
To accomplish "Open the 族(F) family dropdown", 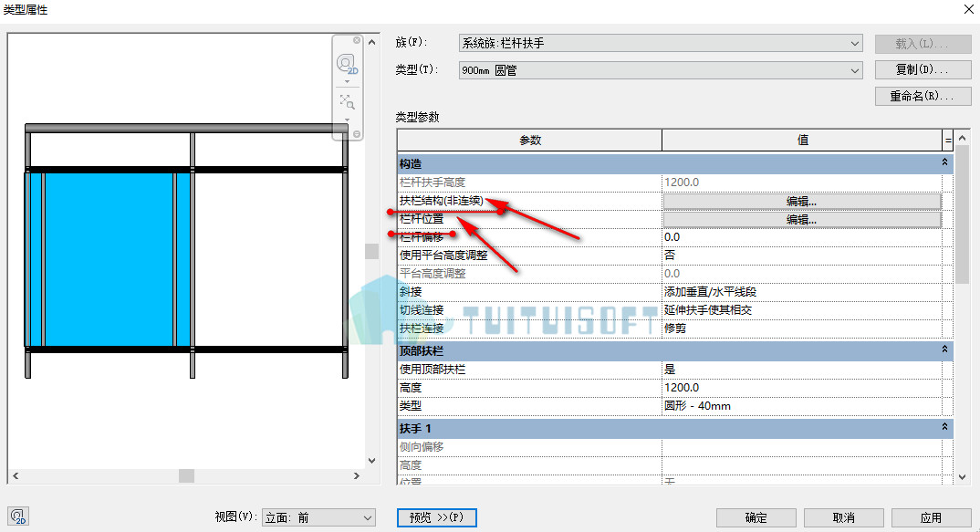I will pos(661,43).
